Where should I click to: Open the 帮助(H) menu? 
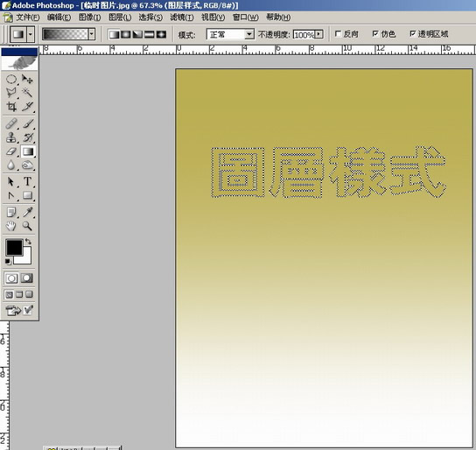(278, 18)
